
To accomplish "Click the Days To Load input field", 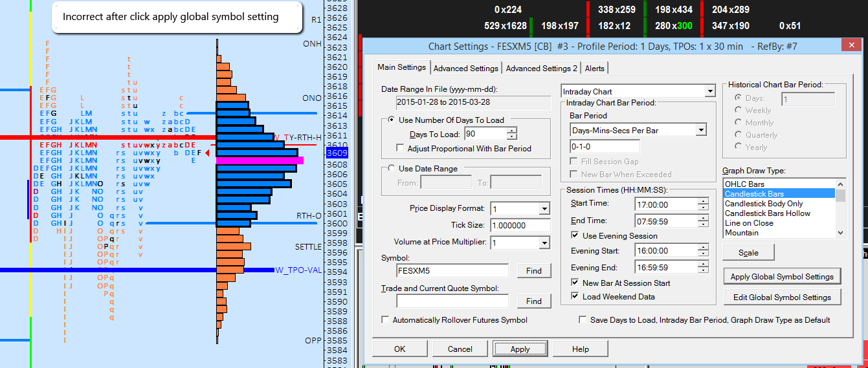I will (485, 134).
